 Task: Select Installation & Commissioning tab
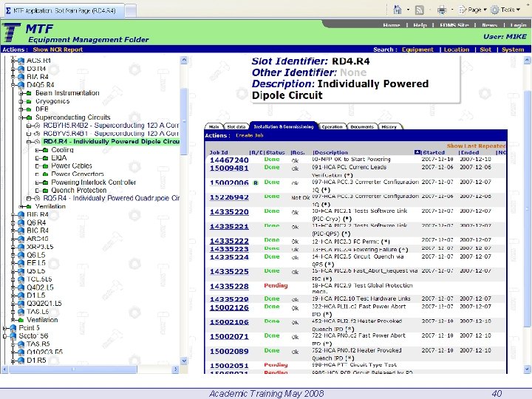283,126
